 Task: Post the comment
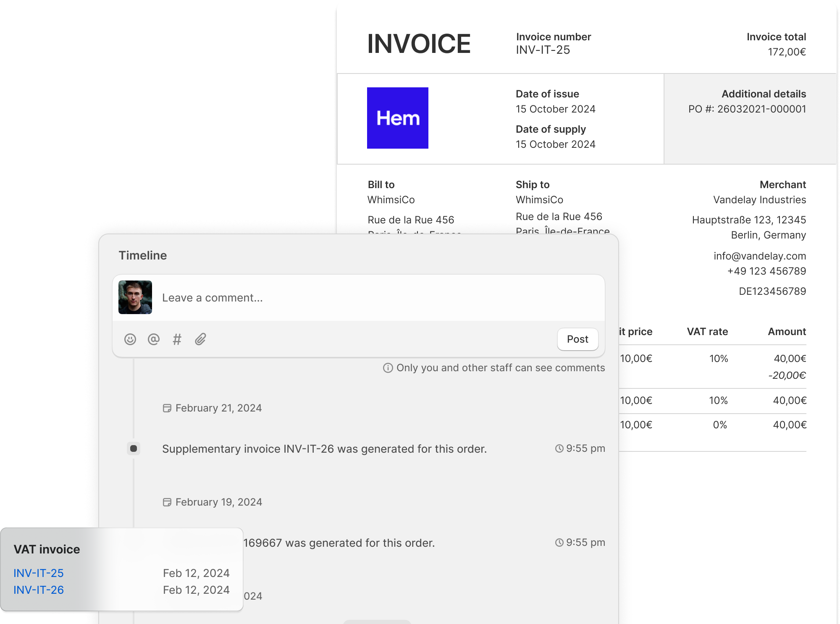point(577,339)
